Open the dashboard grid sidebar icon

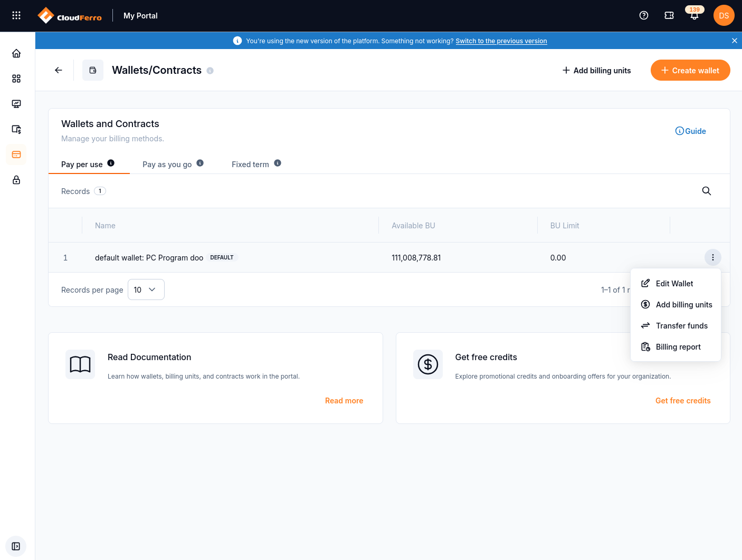(16, 79)
